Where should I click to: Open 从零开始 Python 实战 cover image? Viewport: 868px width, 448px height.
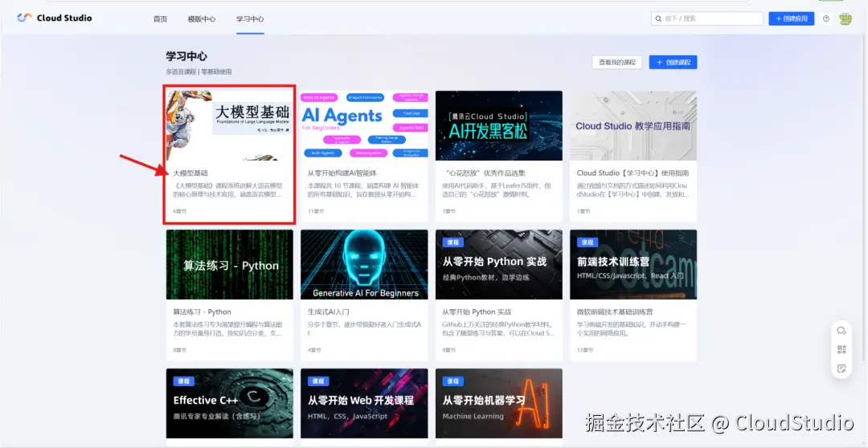499,264
